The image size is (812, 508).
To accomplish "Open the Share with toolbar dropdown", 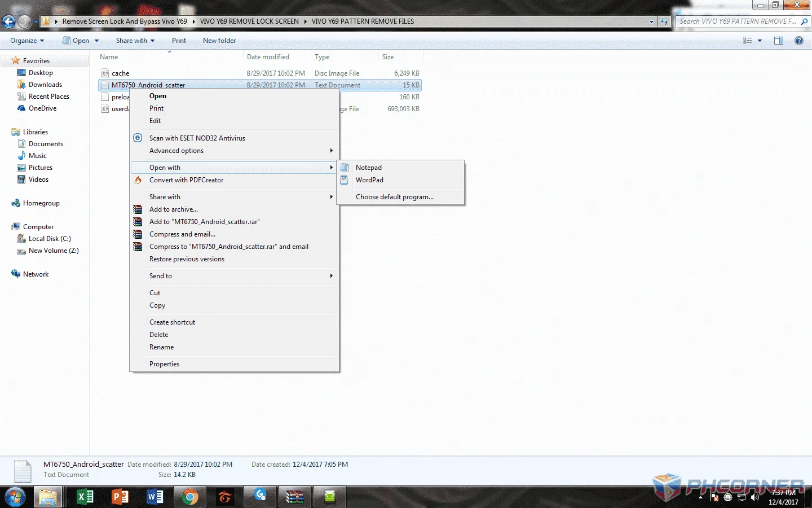I will click(x=135, y=41).
